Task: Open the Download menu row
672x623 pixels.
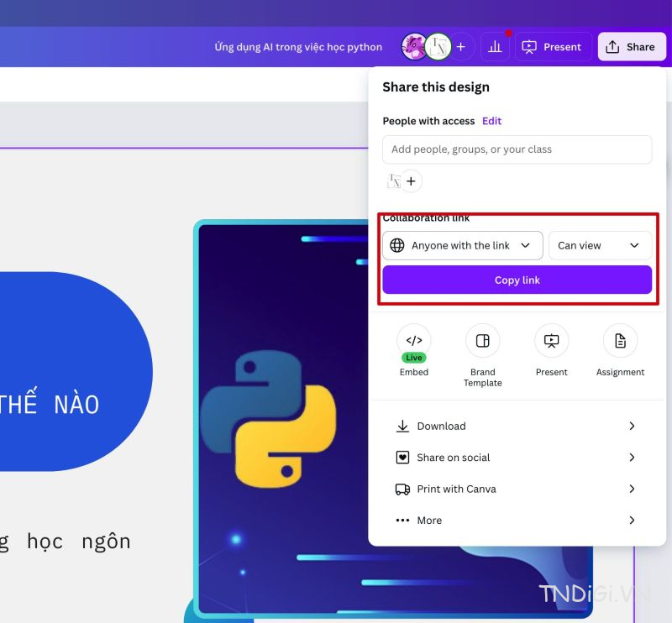Action: (x=516, y=426)
